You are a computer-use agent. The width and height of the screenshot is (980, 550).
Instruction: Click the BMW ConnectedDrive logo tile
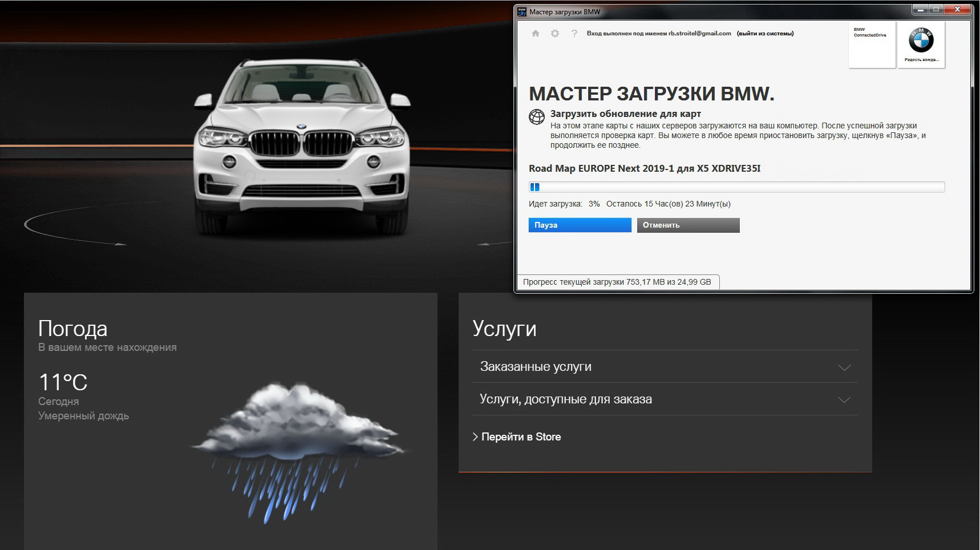872,45
